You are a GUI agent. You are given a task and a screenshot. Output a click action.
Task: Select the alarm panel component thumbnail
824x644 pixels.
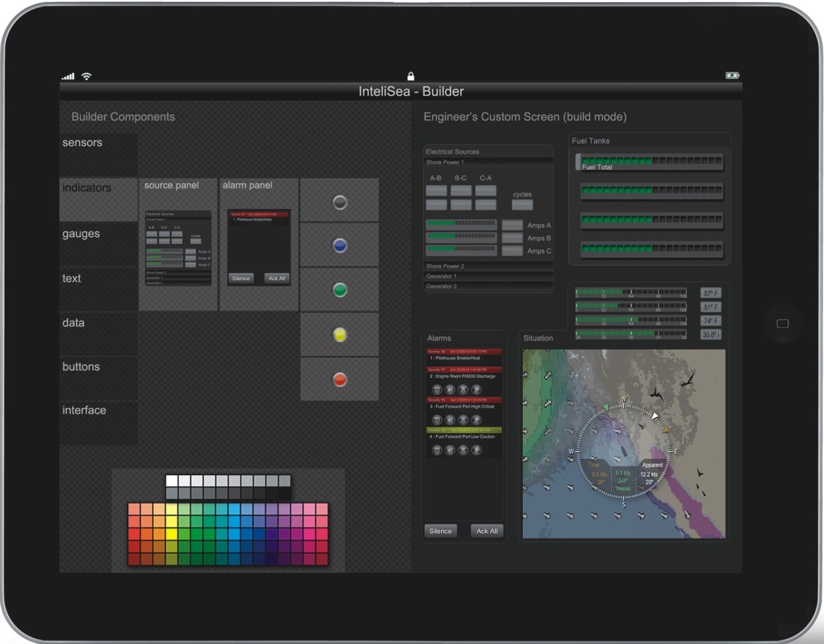pyautogui.click(x=259, y=244)
